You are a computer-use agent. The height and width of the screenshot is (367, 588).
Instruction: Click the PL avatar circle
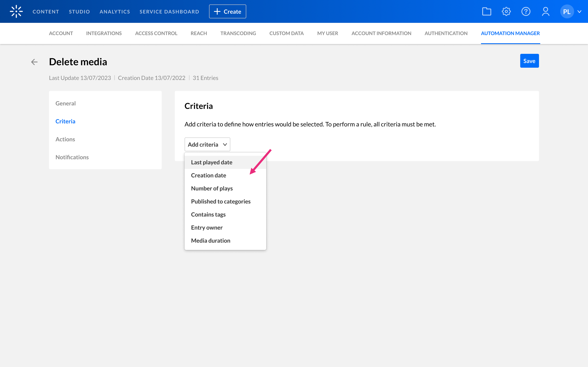coord(567,11)
